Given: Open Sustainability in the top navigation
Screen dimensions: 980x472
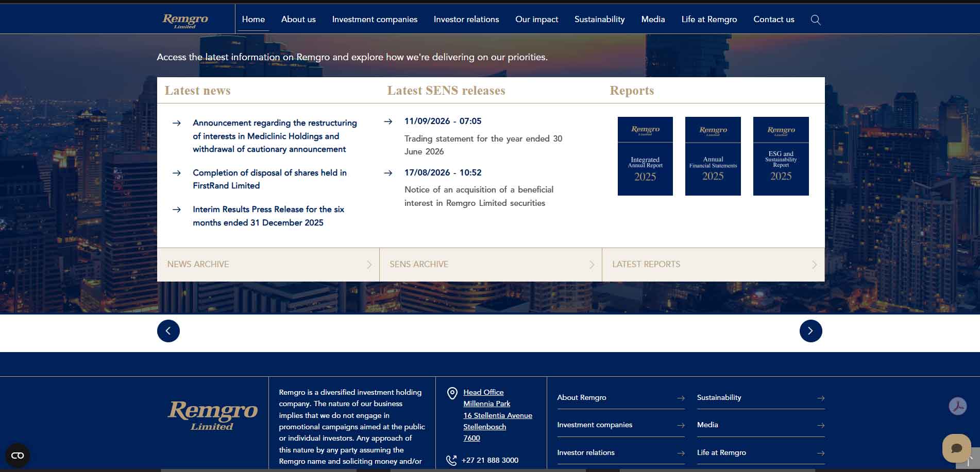Looking at the screenshot, I should (x=600, y=20).
